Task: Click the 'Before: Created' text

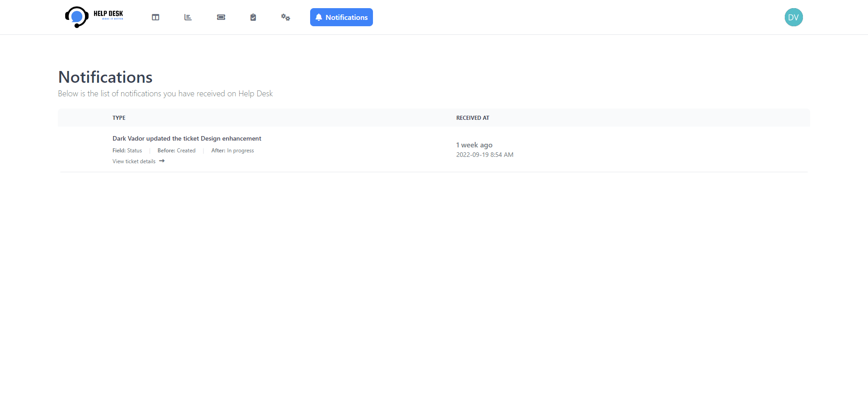Action: [176, 151]
